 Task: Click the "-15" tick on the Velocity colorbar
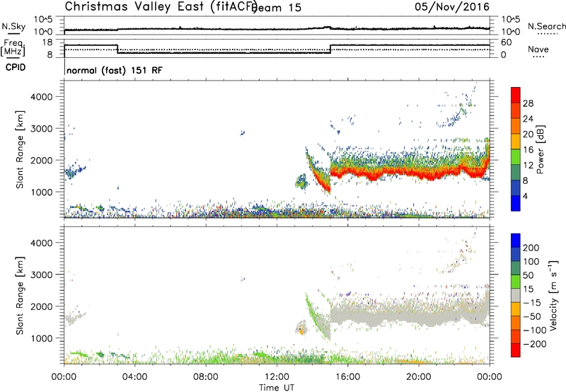(532, 302)
